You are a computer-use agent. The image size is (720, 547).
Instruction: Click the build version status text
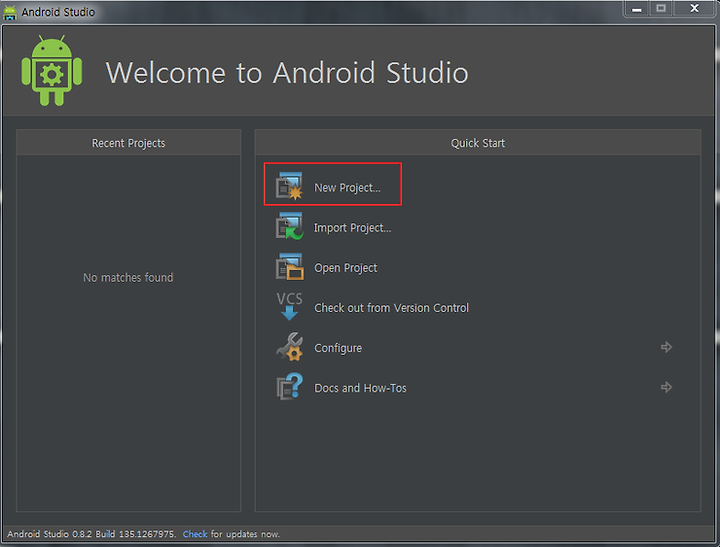tap(91, 534)
